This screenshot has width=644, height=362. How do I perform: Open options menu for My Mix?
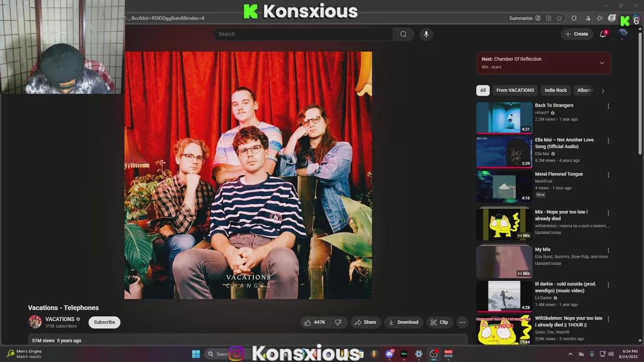click(608, 250)
